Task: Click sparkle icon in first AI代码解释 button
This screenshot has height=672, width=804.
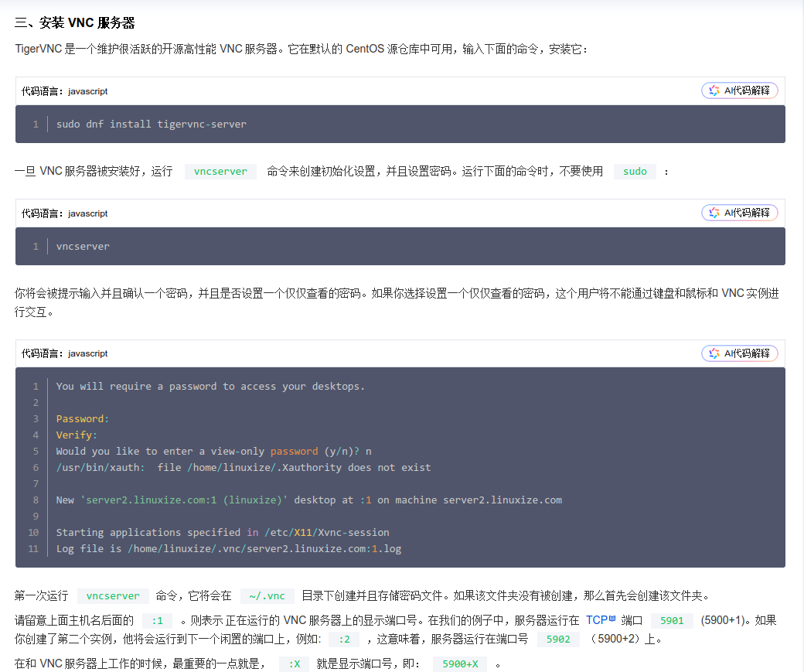Action: (714, 90)
